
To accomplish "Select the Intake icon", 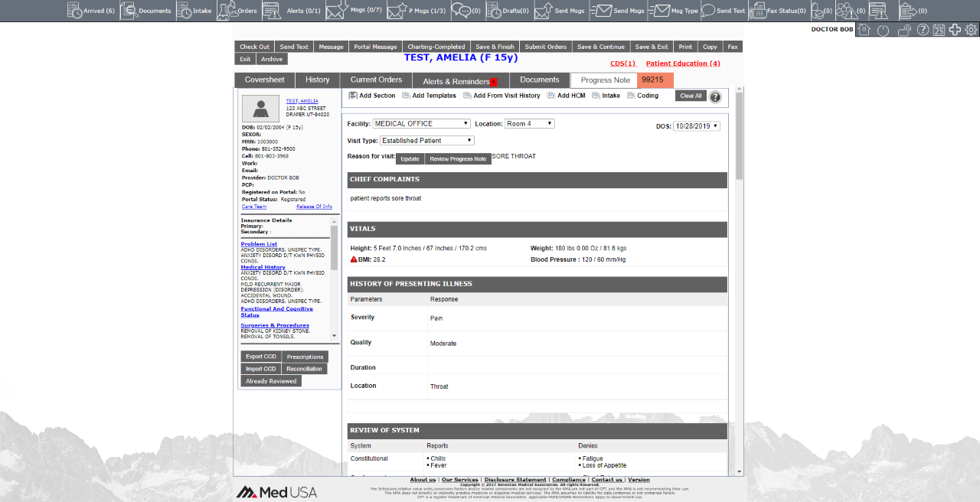I will click(x=184, y=11).
